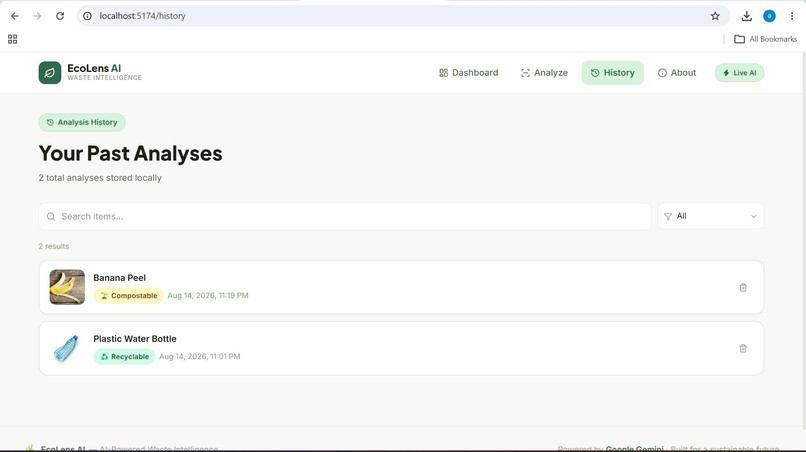The width and height of the screenshot is (806, 452).
Task: Click the browser back arrow
Action: [x=14, y=16]
